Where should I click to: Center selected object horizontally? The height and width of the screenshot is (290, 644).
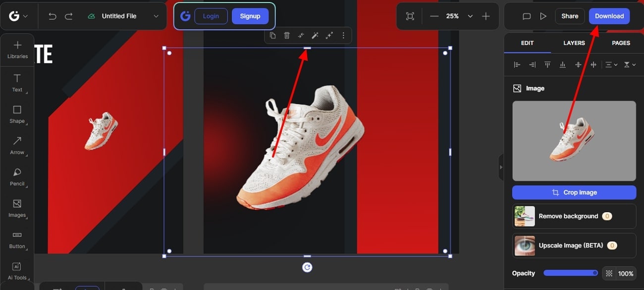(x=593, y=64)
